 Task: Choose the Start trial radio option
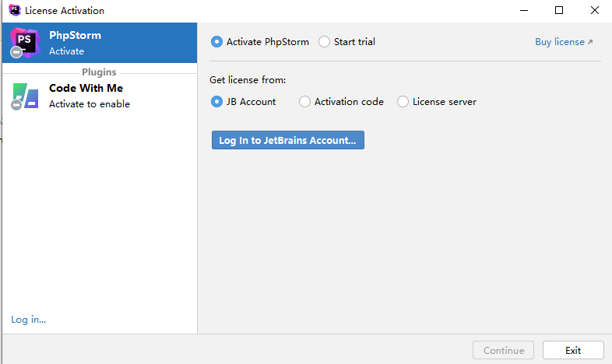click(324, 42)
